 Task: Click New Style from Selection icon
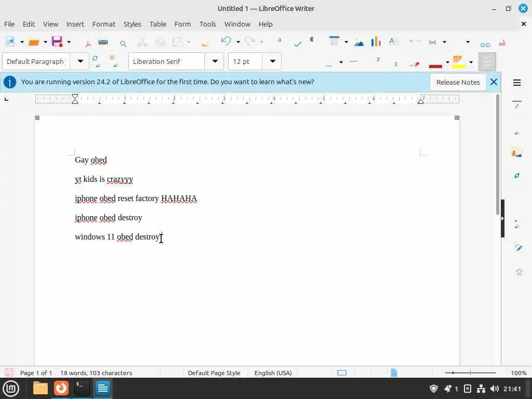tap(113, 61)
